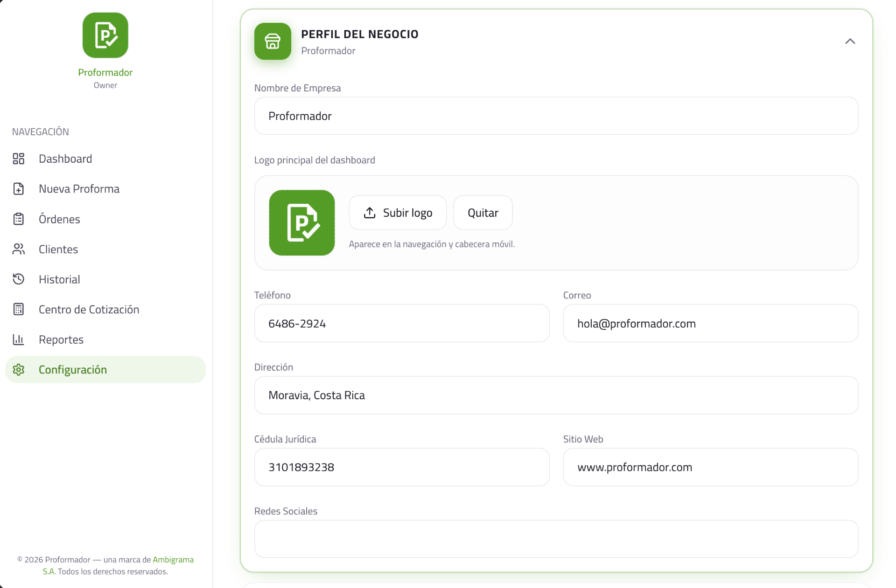The width and height of the screenshot is (896, 588).
Task: Click the upload arrow icon in Subir logo
Action: coord(370,213)
